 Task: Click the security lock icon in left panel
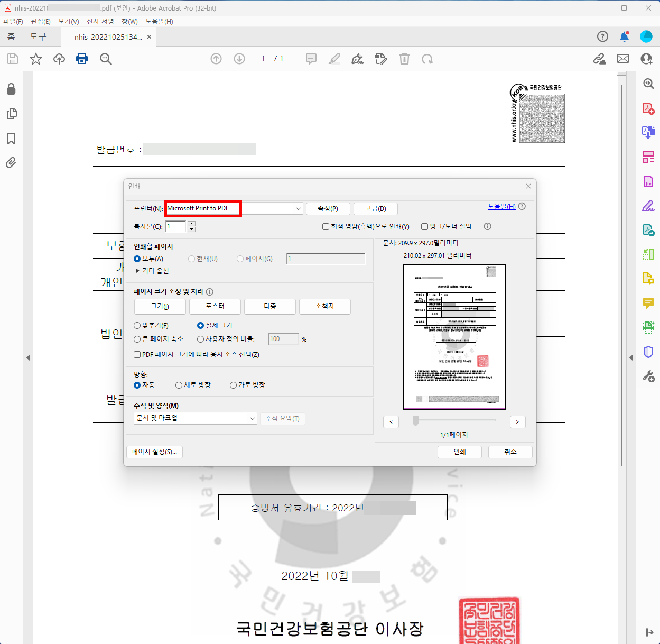(x=11, y=89)
